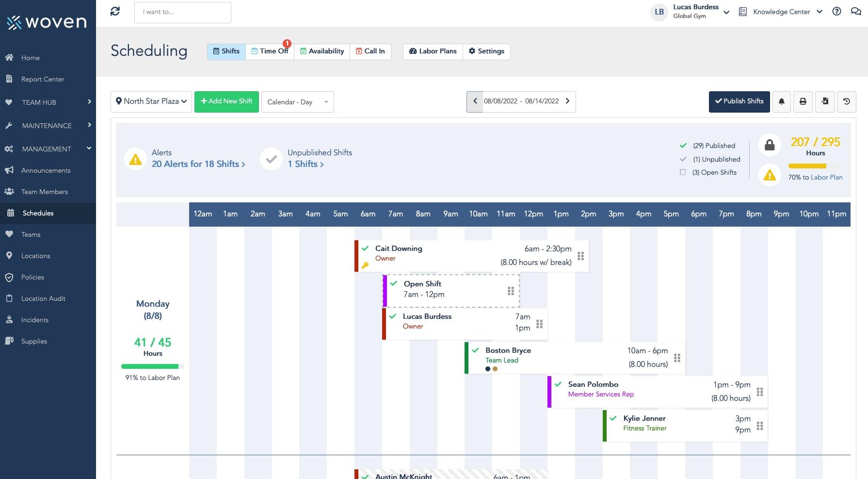
Task: Click the Home icon in sidebar
Action: coord(9,57)
